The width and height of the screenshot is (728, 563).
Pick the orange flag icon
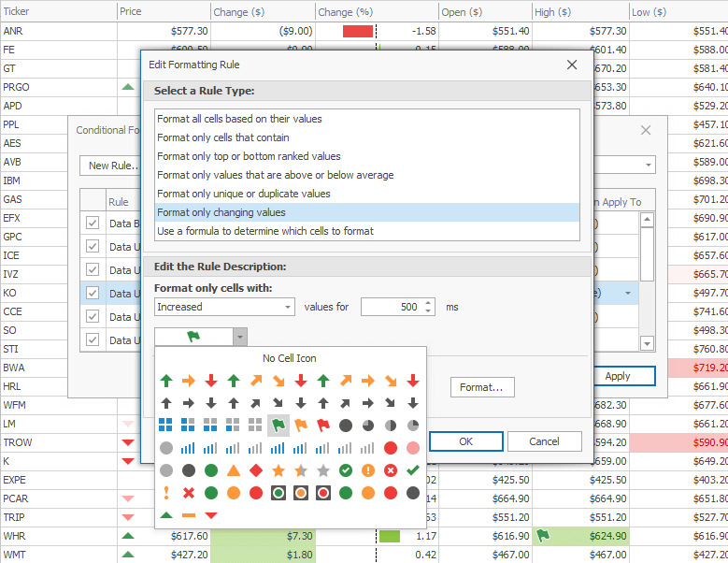tap(301, 426)
